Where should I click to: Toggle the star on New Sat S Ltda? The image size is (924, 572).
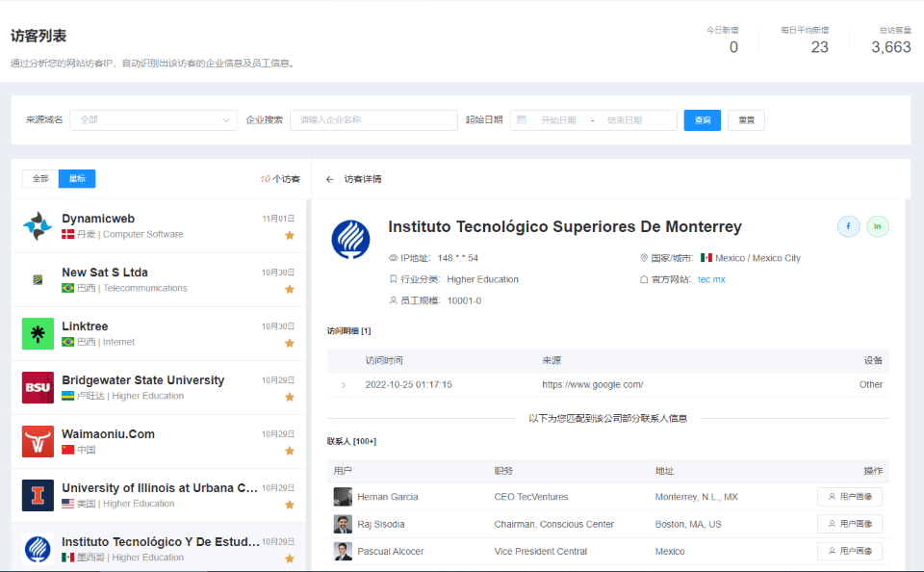click(289, 289)
